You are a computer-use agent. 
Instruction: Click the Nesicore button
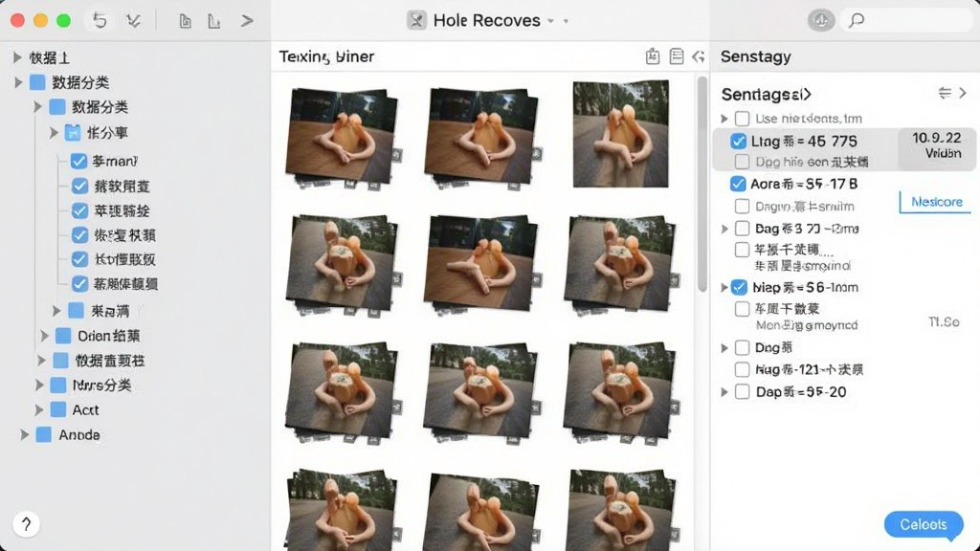pyautogui.click(x=936, y=202)
